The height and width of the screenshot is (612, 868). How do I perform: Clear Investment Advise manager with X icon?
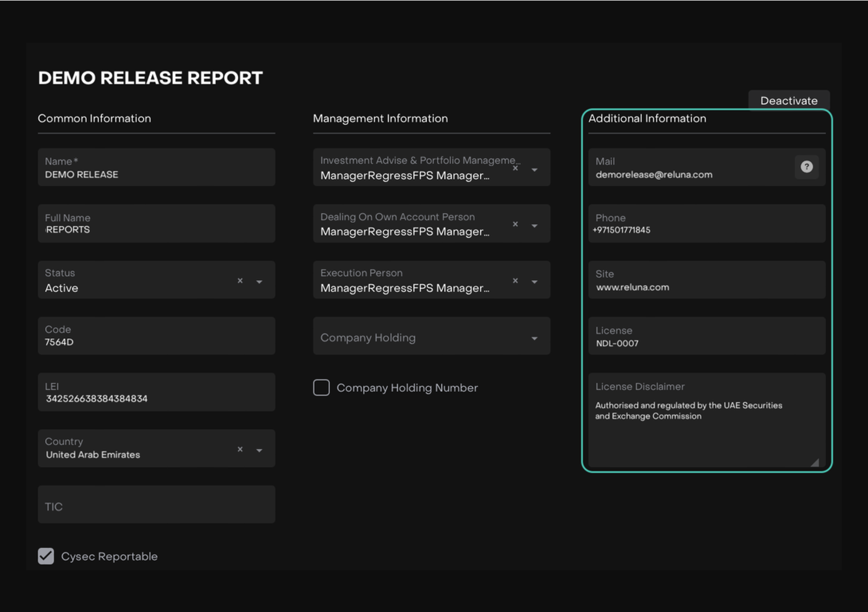tap(515, 168)
